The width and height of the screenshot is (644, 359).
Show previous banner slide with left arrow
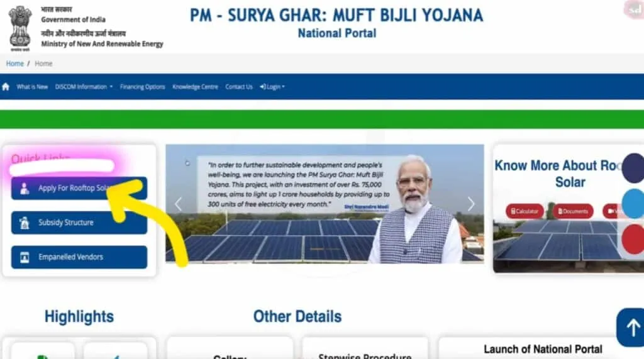click(x=178, y=204)
